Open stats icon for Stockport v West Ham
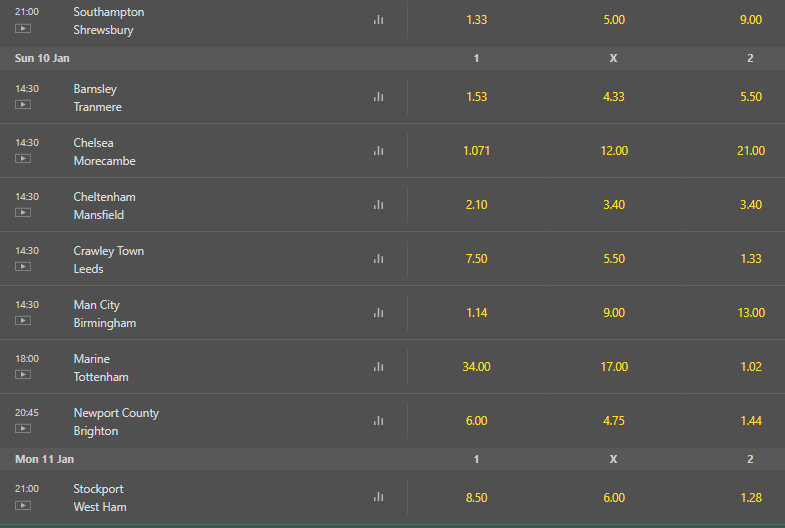Viewport: 785px width, 528px height. pyautogui.click(x=378, y=497)
